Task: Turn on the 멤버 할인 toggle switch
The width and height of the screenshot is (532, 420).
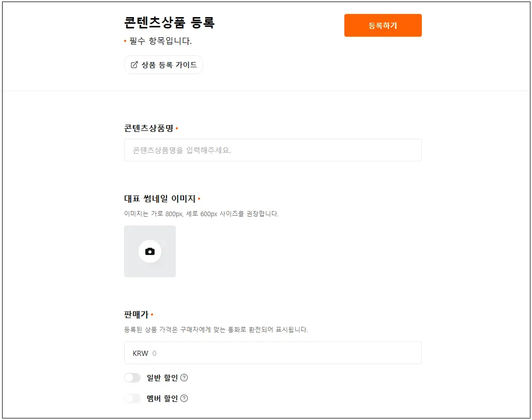Action: click(x=132, y=398)
